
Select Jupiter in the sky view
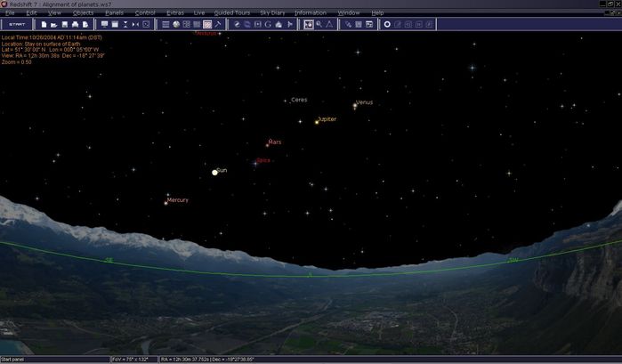click(316, 121)
